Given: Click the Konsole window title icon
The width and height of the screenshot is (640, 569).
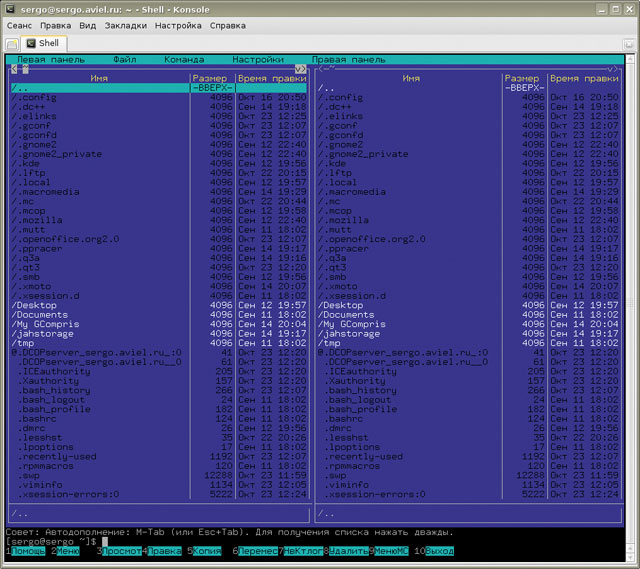Looking at the screenshot, I should click(x=10, y=9).
